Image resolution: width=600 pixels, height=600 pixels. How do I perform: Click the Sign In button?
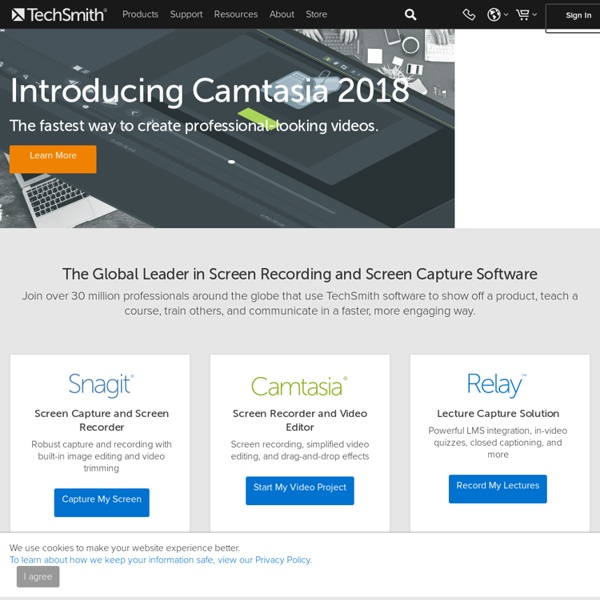[573, 18]
